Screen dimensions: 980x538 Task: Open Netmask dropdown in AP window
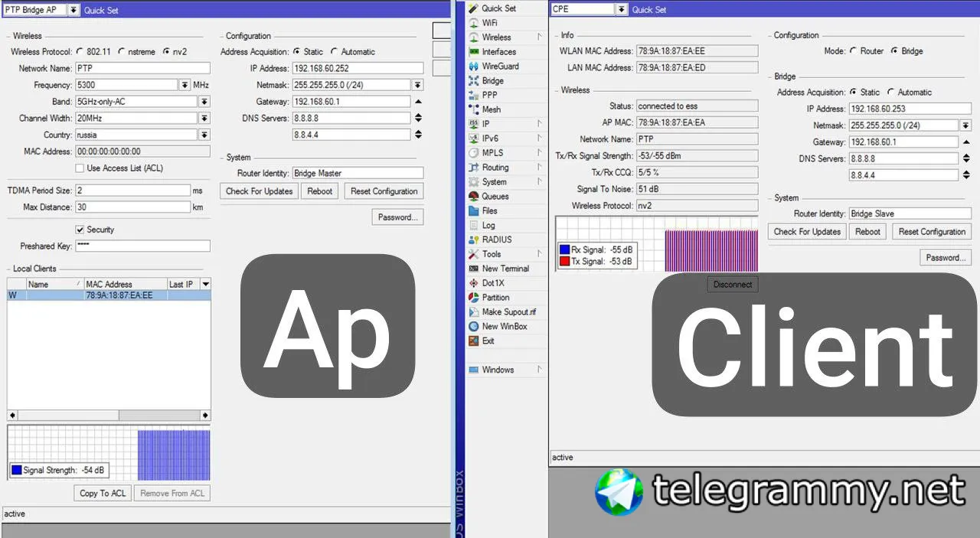click(x=418, y=85)
